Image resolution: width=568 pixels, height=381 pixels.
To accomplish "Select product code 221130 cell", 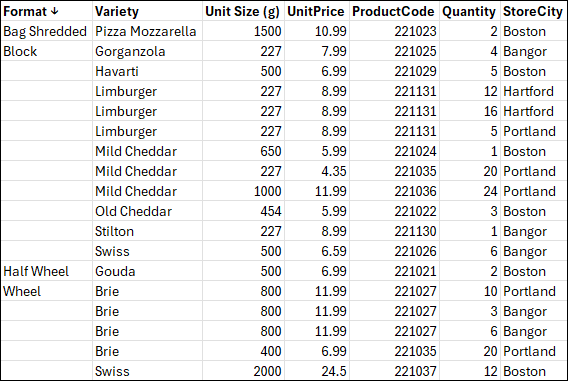I will [394, 231].
